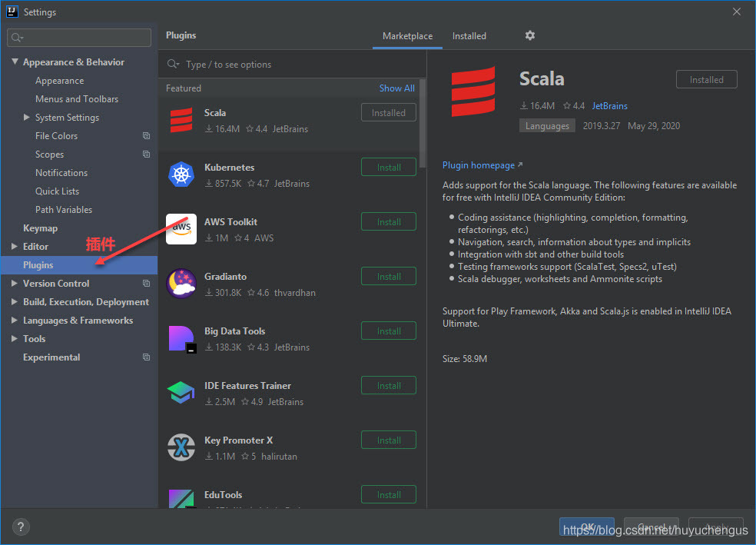
Task: Install the Big Data Tools plugin
Action: pos(389,331)
